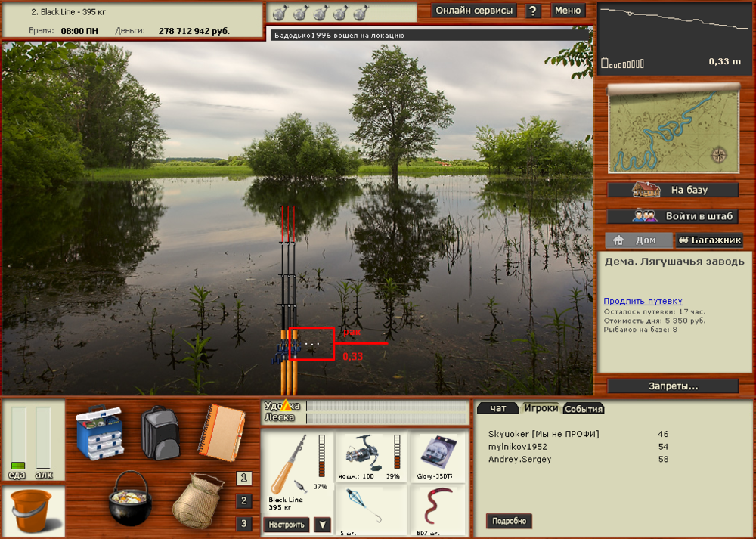Screen dimensions: 756x539
Task: Switch to the чат tab
Action: [x=497, y=408]
